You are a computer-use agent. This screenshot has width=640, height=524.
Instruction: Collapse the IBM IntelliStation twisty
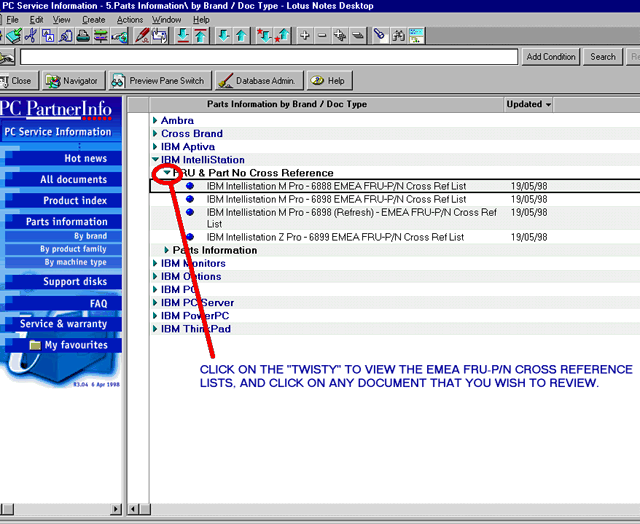tap(155, 160)
